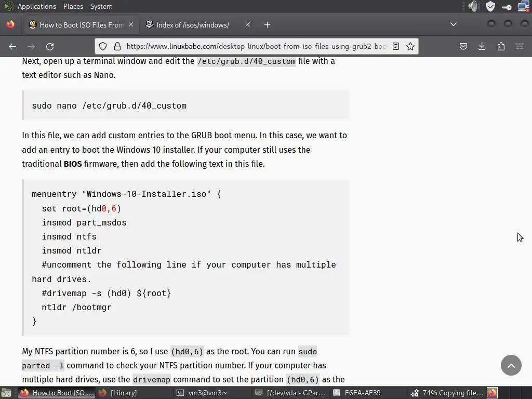Save page to Pocket
This screenshot has height=399, width=532.
463,46
